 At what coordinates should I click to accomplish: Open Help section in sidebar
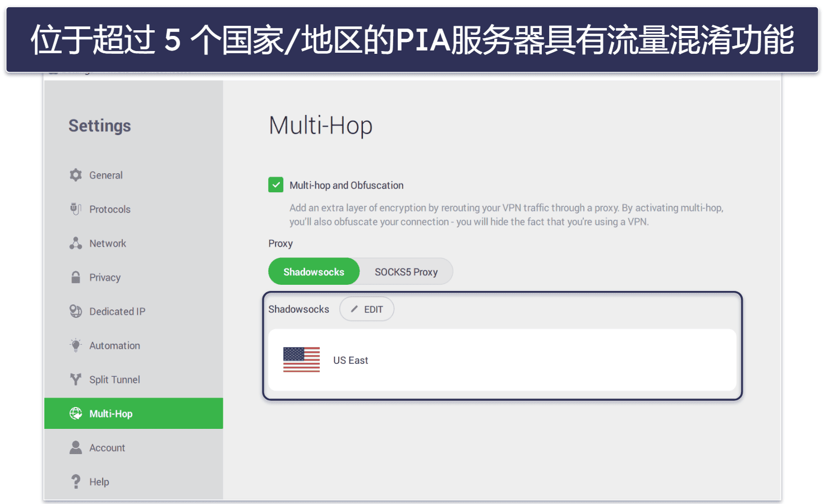click(x=134, y=482)
